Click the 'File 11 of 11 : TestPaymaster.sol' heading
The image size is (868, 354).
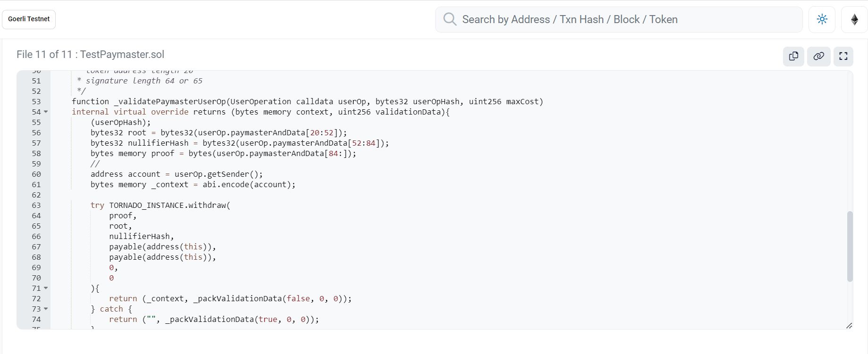90,54
